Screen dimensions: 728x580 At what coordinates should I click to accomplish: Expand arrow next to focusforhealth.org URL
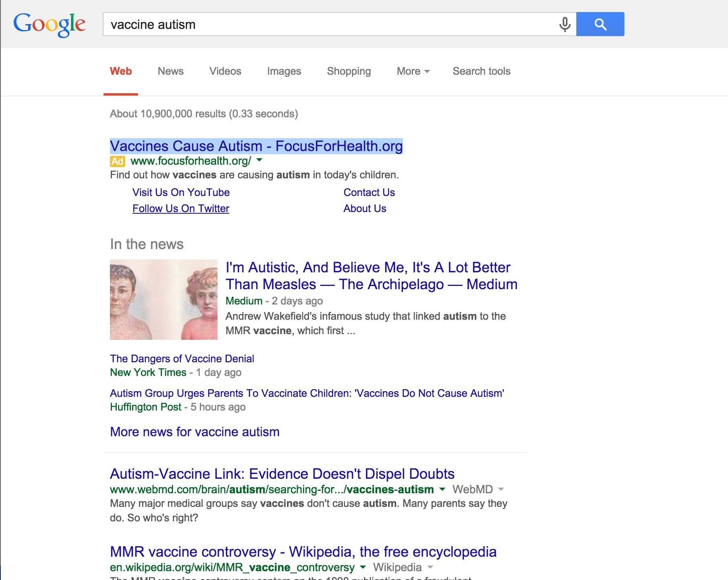point(259,160)
